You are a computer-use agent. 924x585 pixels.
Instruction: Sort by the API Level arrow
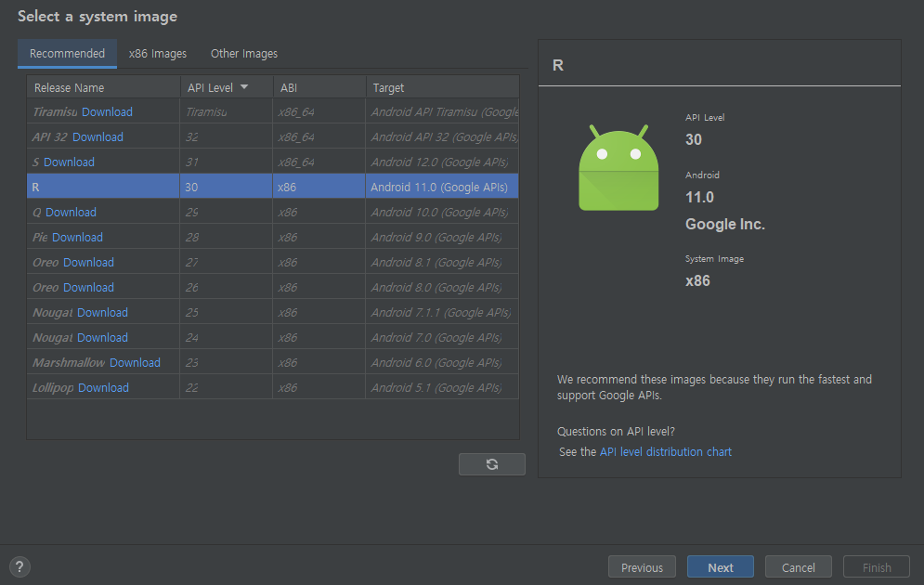(x=244, y=87)
